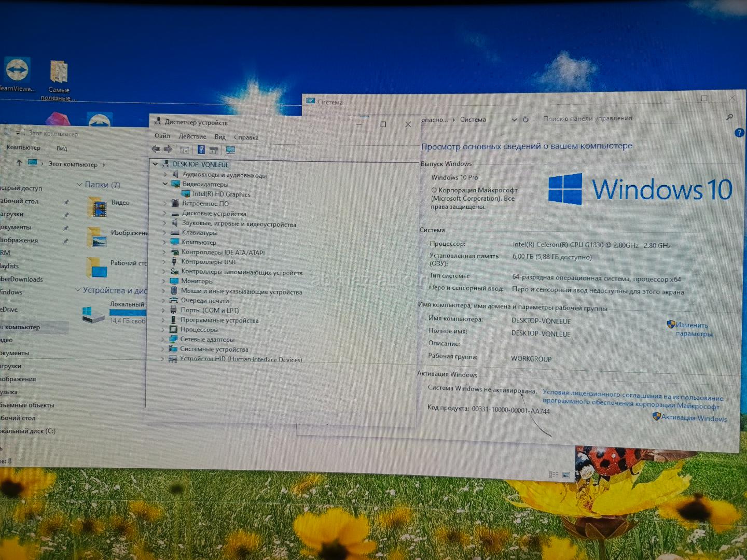The height and width of the screenshot is (560, 747).
Task: Open the Действие menu
Action: 192,136
